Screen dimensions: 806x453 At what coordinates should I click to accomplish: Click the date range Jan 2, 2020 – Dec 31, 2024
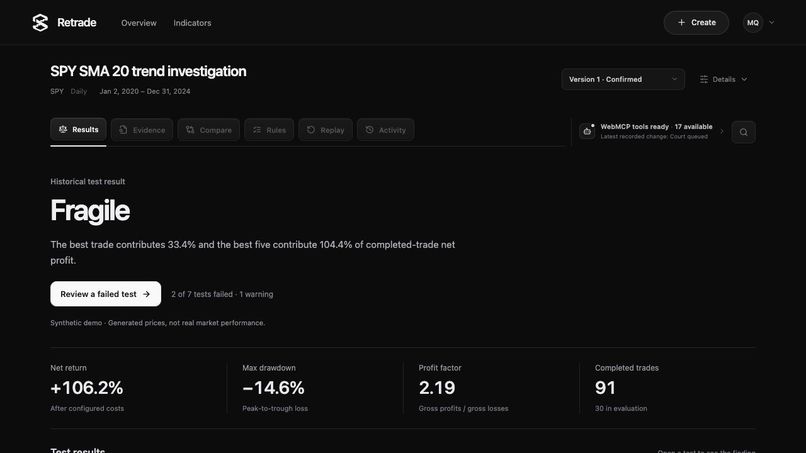145,92
